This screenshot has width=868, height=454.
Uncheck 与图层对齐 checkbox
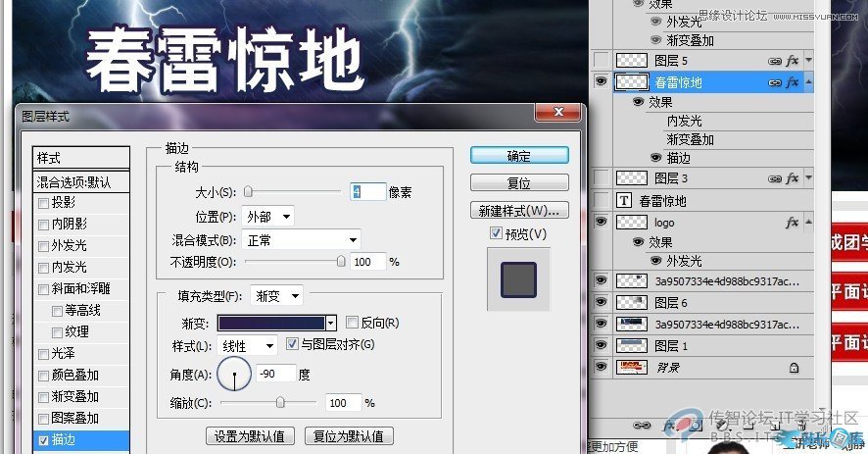pyautogui.click(x=292, y=345)
